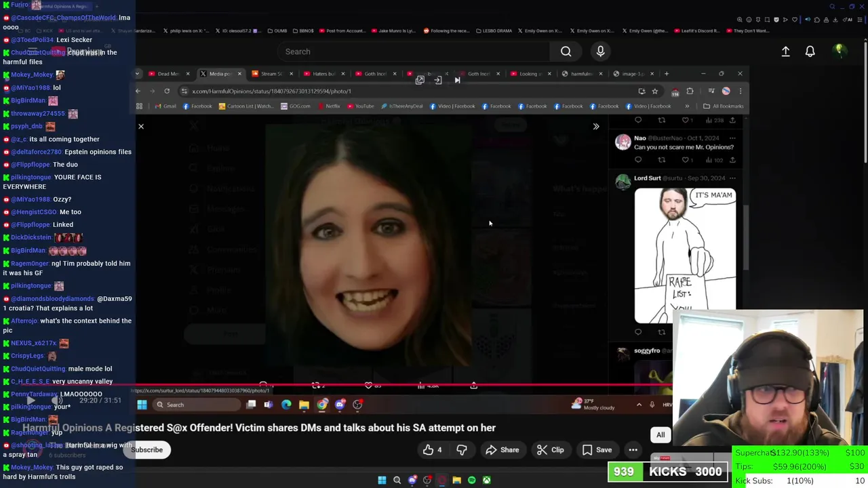This screenshot has width=868, height=488.
Task: Open Gmail bookmark
Action: [165, 106]
